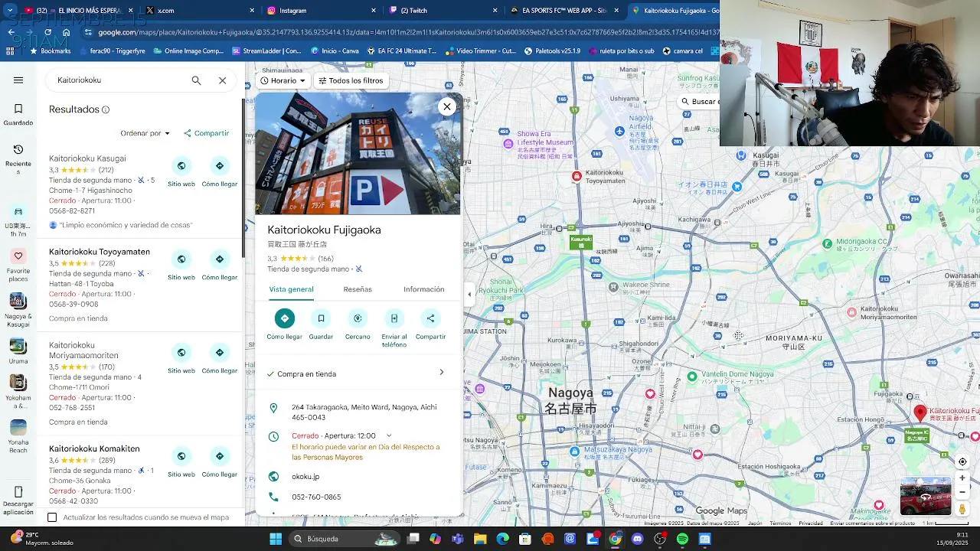Click the taskbar Búsqueda search box
Screen dimensions: 980x551
click(344, 539)
